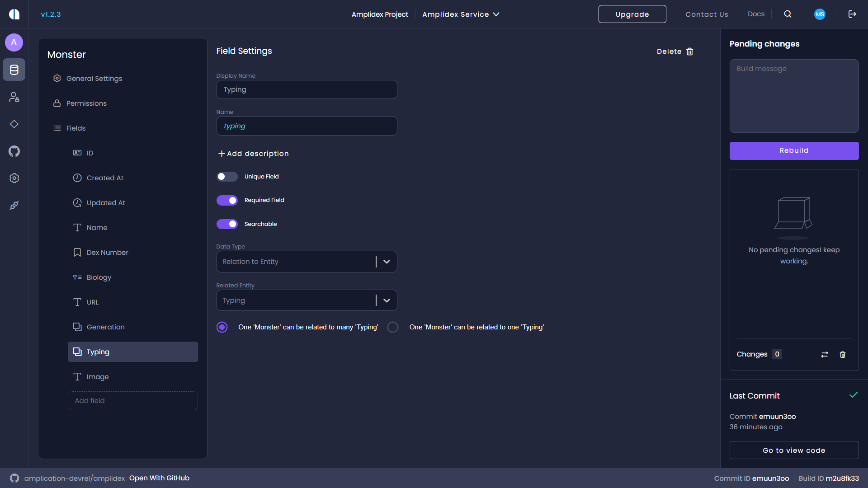Image resolution: width=868 pixels, height=488 pixels.
Task: Switch to the Permissions section of Monster
Action: (86, 103)
